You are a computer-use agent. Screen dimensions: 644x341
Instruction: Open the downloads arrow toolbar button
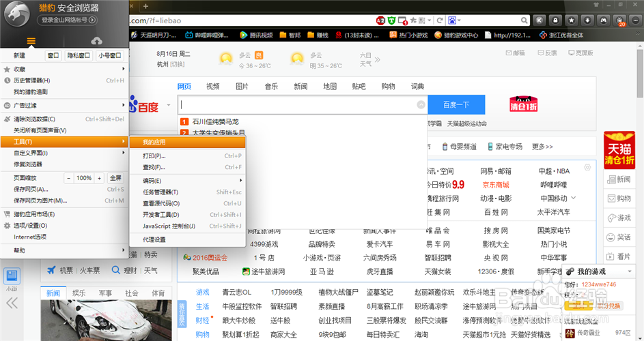tap(587, 20)
